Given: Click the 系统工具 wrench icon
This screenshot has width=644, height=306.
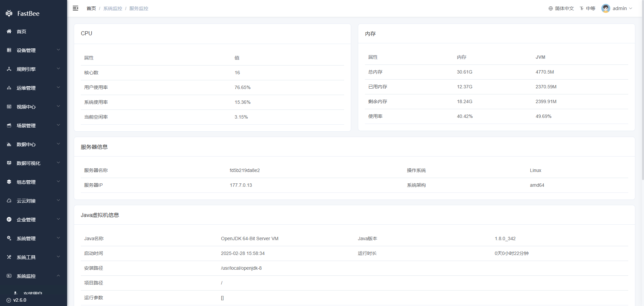Looking at the screenshot, I should 9,257.
